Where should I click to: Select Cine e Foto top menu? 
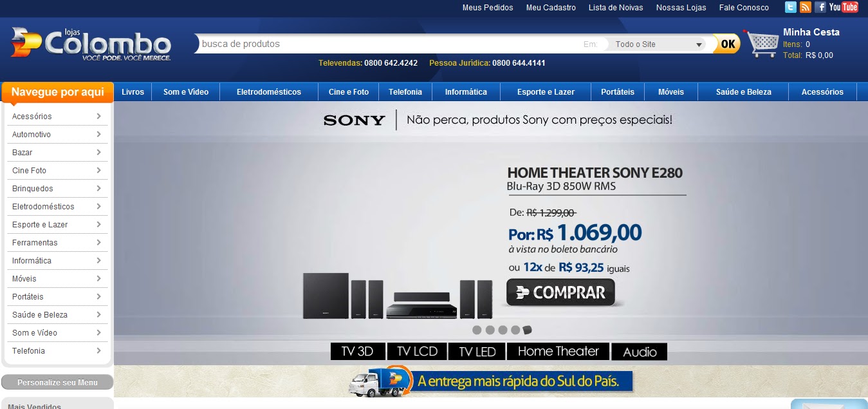pos(349,92)
